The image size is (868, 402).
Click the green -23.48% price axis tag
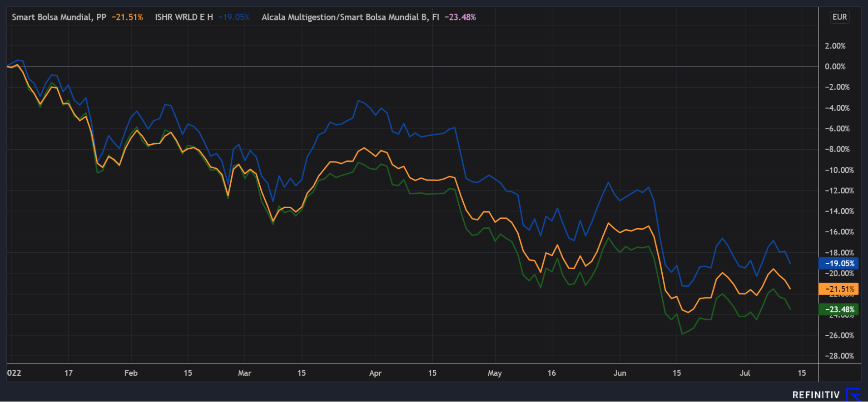(838, 309)
